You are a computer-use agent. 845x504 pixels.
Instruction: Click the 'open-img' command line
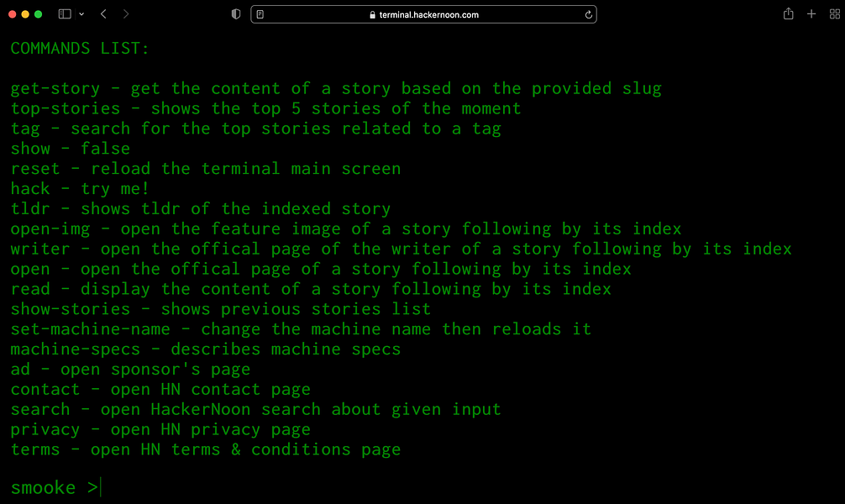(x=346, y=228)
